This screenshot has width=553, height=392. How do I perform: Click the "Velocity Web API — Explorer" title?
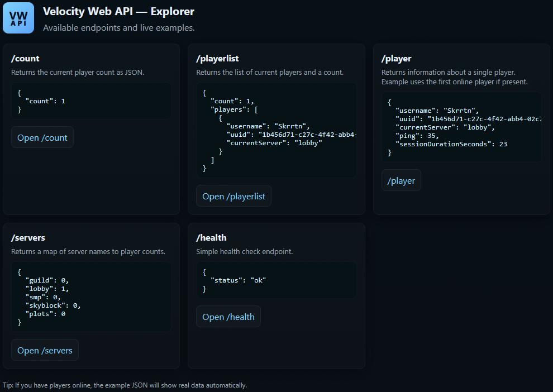pos(118,11)
